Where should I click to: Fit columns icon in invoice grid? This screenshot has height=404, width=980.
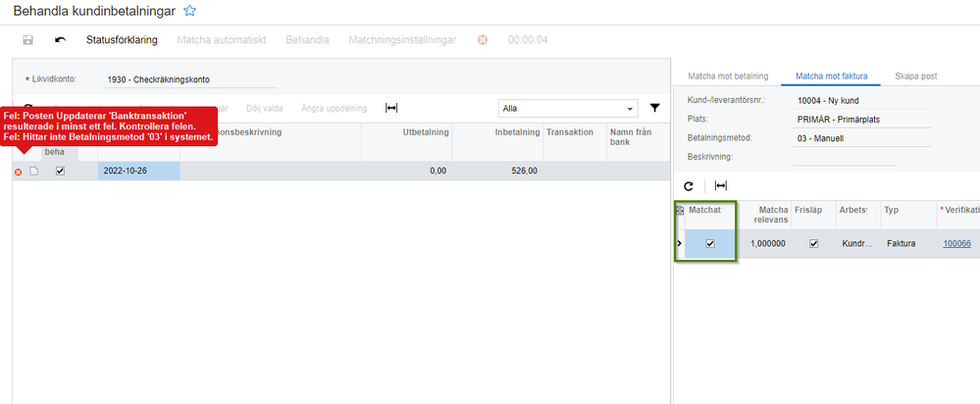[x=721, y=186]
